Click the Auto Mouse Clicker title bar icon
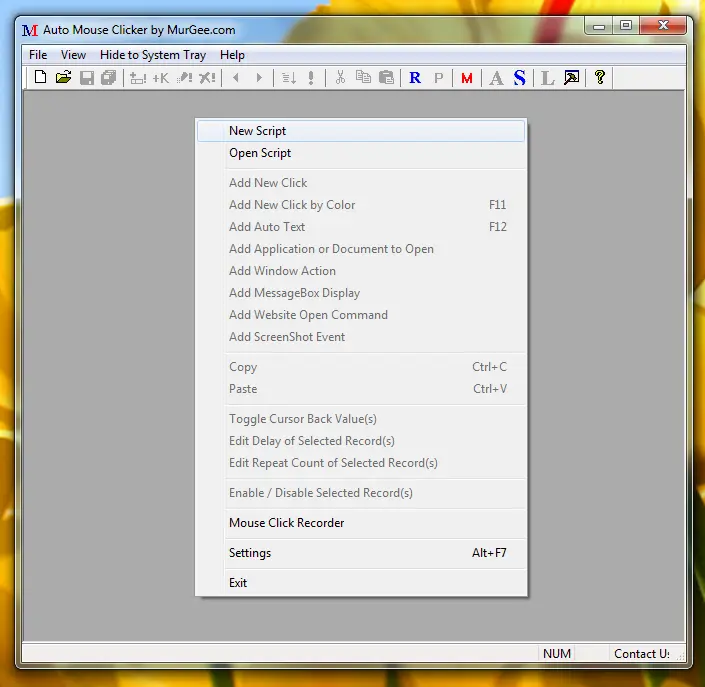This screenshot has width=705, height=687. click(30, 30)
